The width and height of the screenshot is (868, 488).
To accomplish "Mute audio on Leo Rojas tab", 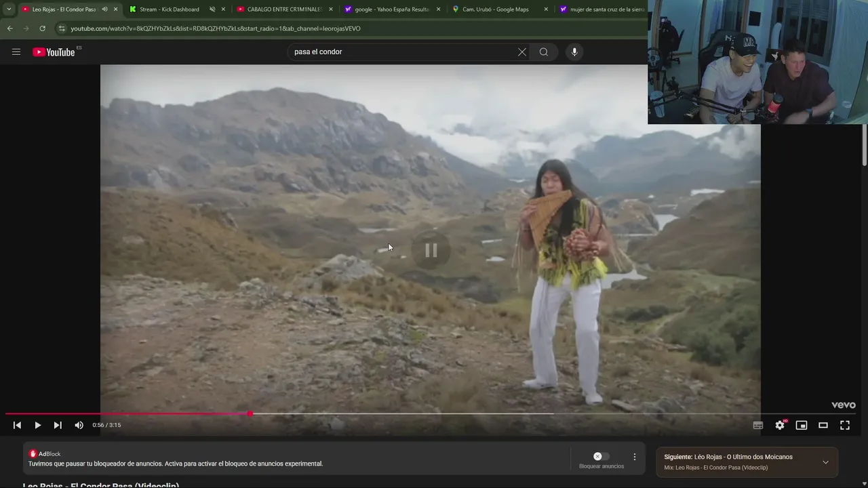I will coord(104,9).
